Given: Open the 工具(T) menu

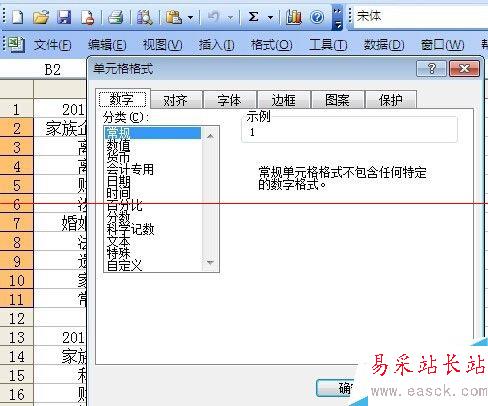Looking at the screenshot, I should pos(328,45).
